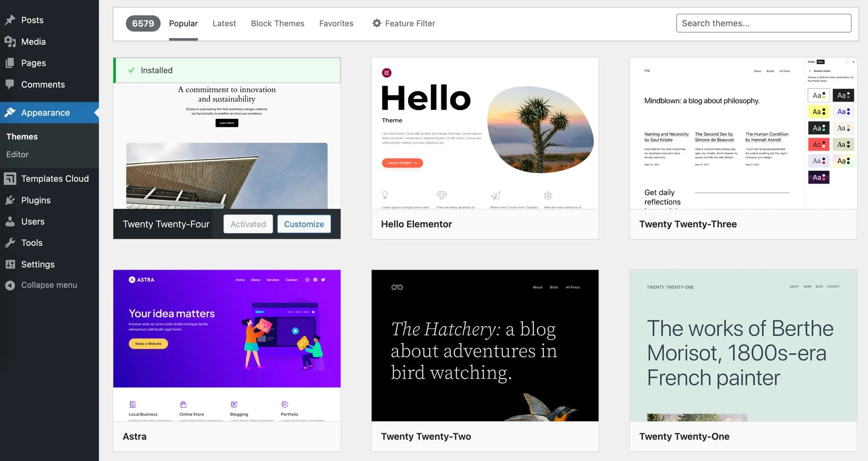Click the Comments bubble icon
Viewport: 868px width, 461px height.
pyautogui.click(x=10, y=84)
